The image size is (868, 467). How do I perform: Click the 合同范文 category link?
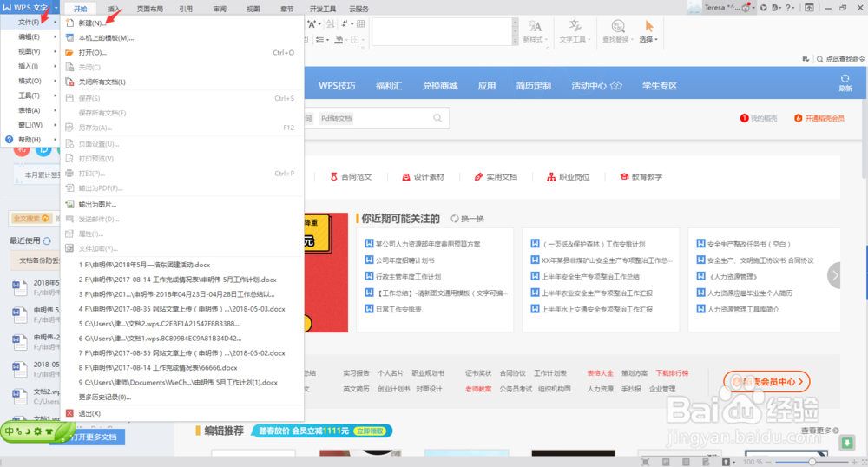pos(351,177)
